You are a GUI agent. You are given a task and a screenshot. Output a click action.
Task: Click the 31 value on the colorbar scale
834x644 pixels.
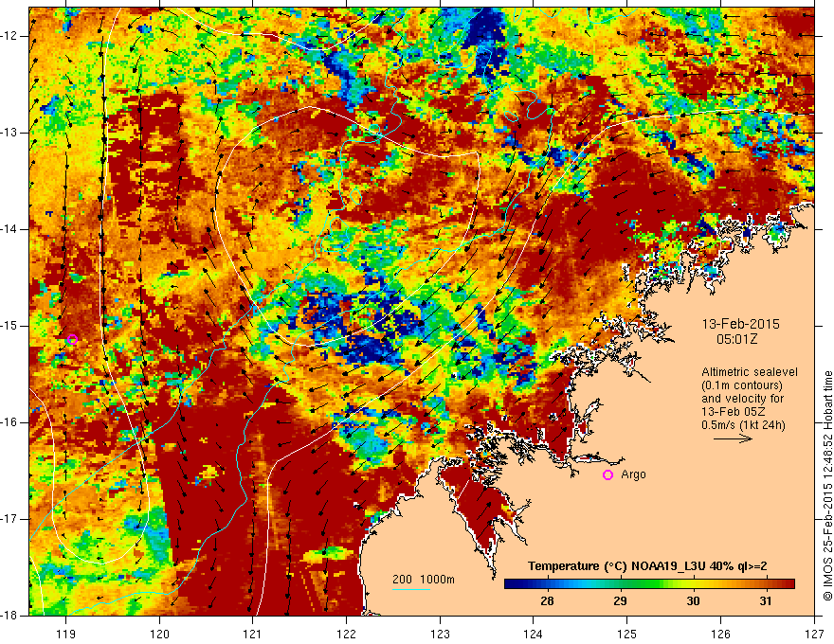[766, 601]
